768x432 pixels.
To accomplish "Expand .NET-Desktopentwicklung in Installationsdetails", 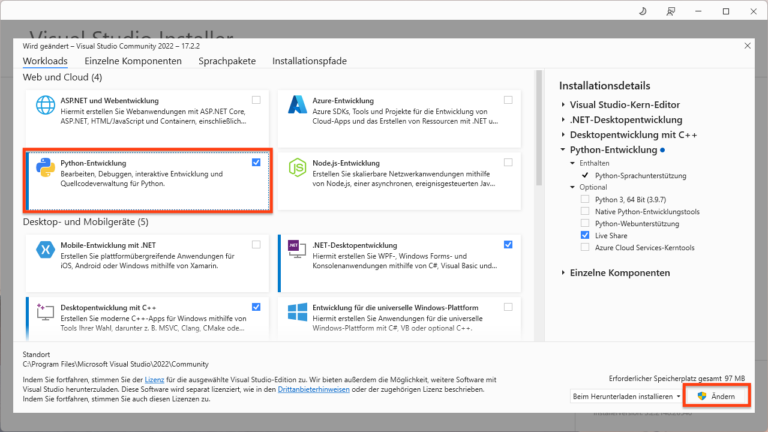I will tap(563, 120).
